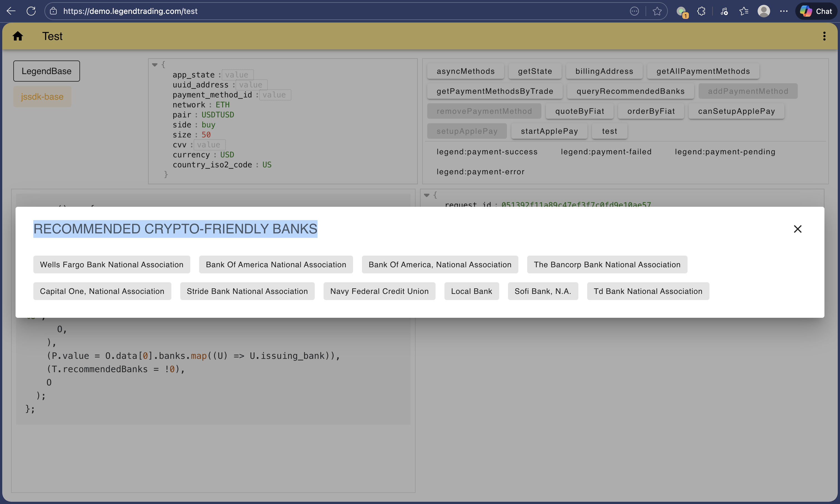The height and width of the screenshot is (504, 840).
Task: Click the side value buy
Action: pos(208,125)
